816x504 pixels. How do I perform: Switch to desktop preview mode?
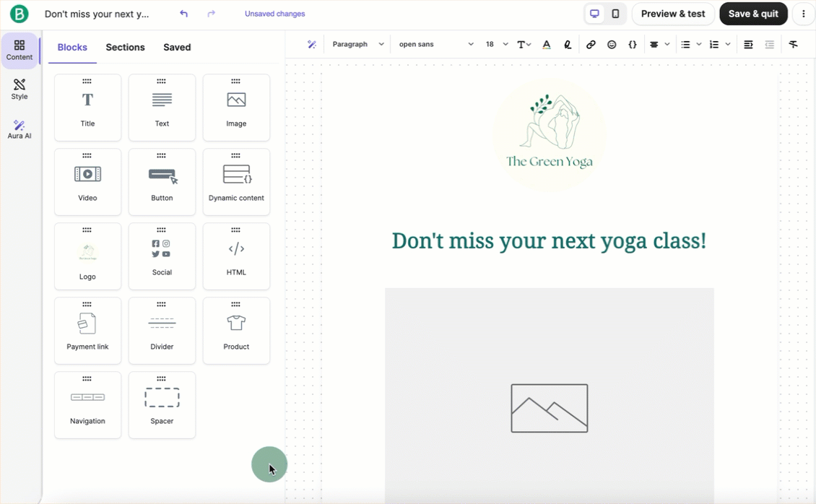click(x=594, y=14)
